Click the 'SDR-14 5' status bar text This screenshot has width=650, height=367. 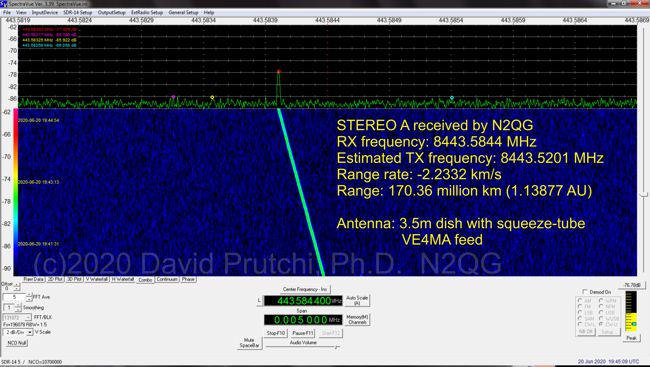pyautogui.click(x=10, y=362)
